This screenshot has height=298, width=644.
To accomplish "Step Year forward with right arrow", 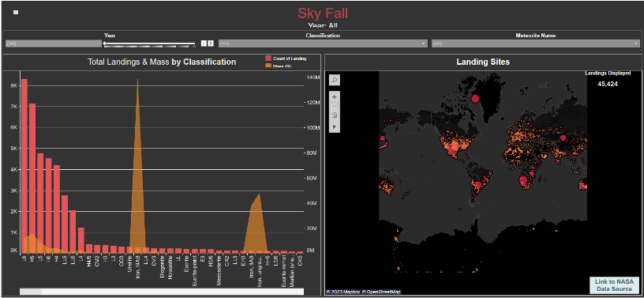I will [x=211, y=43].
